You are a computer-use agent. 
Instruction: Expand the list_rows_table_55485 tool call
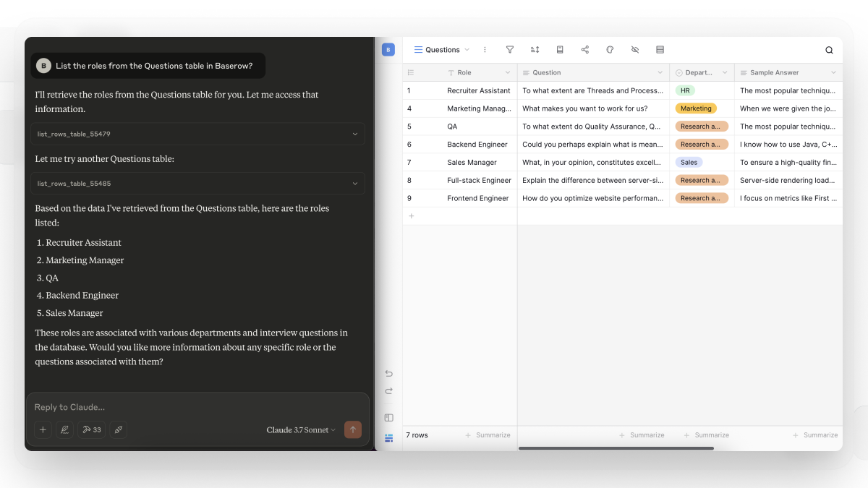(x=197, y=183)
